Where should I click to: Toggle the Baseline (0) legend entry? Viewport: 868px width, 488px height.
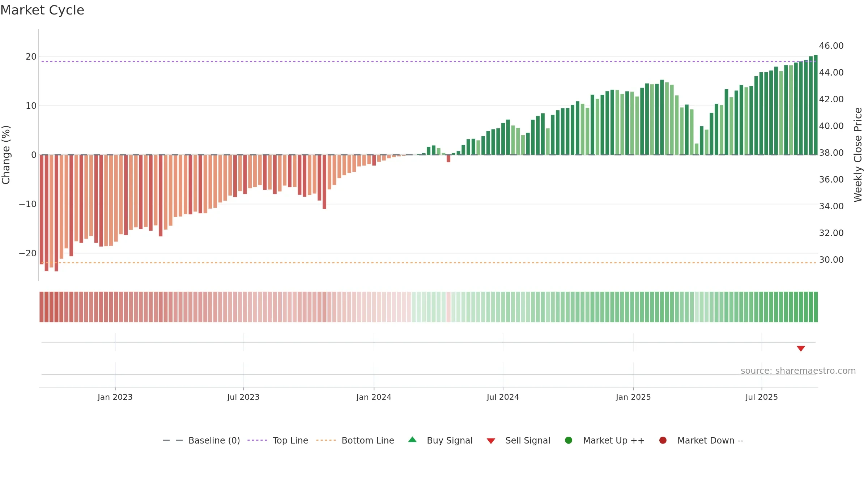tap(201, 440)
